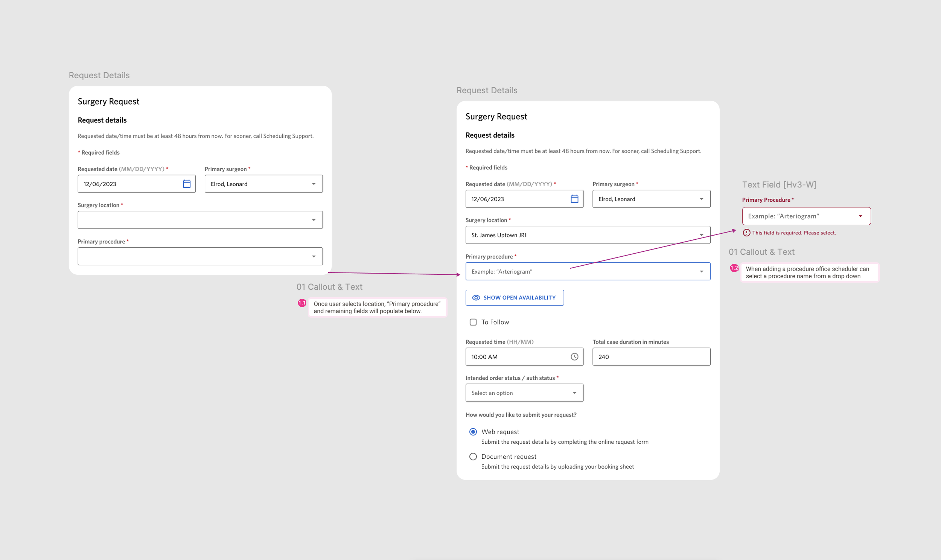Open the Intended order status dropdown
Viewport: 941px width, 560px height.
(524, 393)
